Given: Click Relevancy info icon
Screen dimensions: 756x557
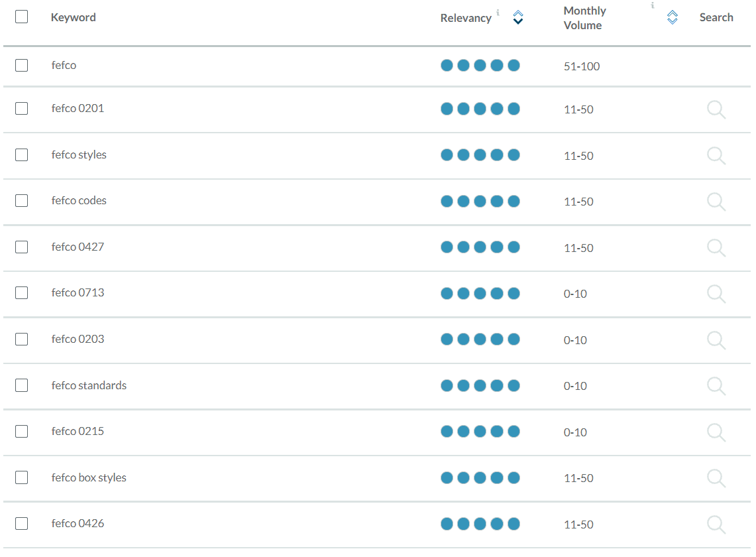Looking at the screenshot, I should (x=498, y=12).
